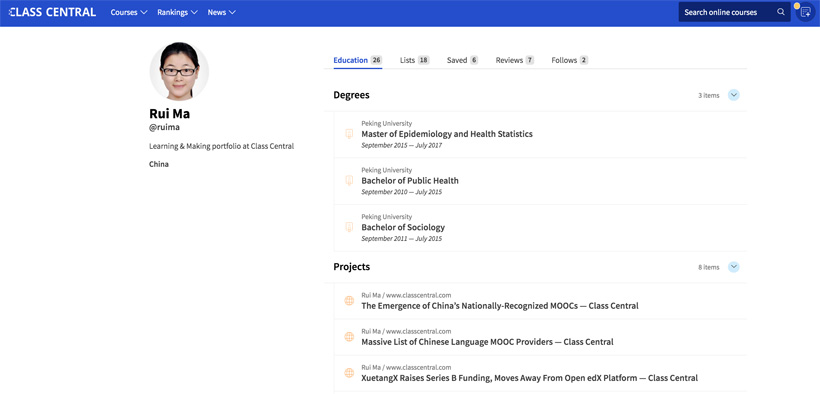This screenshot has height=394, width=820.
Task: Open XuetangX Raises Series B Funding article
Action: click(529, 378)
